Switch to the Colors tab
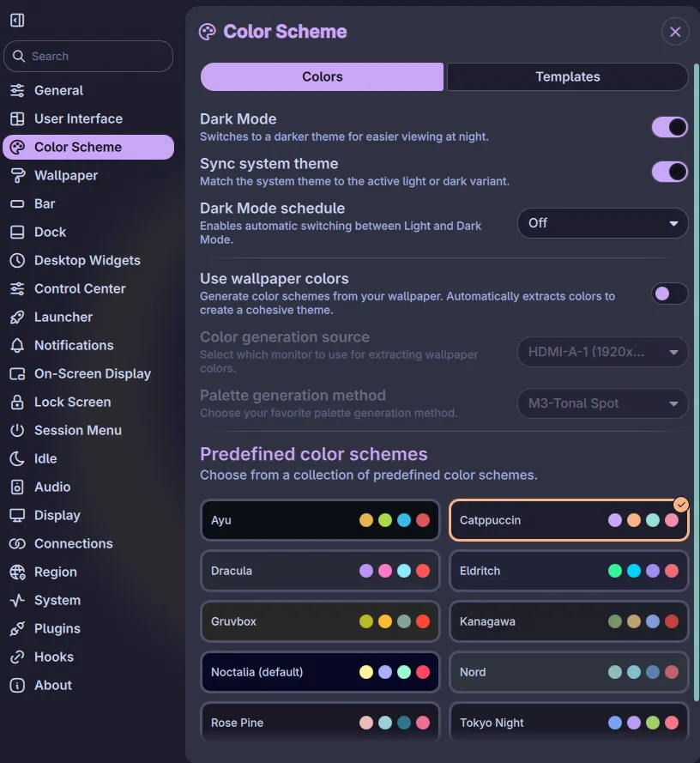Image resolution: width=700 pixels, height=763 pixels. (x=322, y=77)
